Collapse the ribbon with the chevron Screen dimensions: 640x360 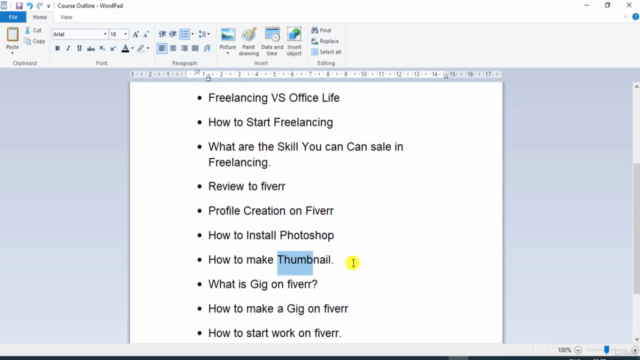625,17
